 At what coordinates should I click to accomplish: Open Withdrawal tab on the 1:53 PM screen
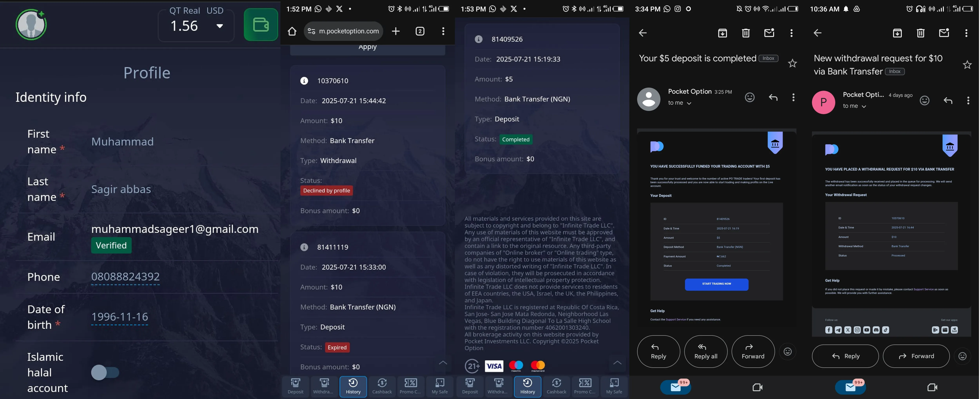click(x=497, y=386)
